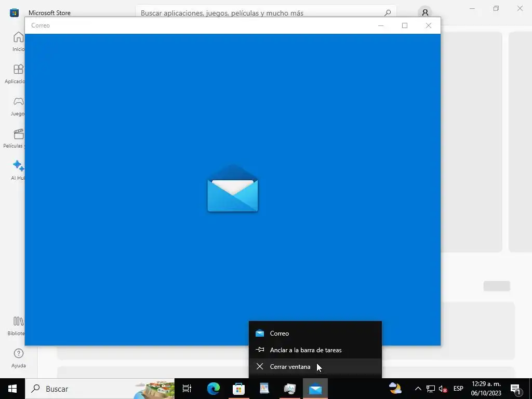Click the Microsoft Store logo icon

14,13
